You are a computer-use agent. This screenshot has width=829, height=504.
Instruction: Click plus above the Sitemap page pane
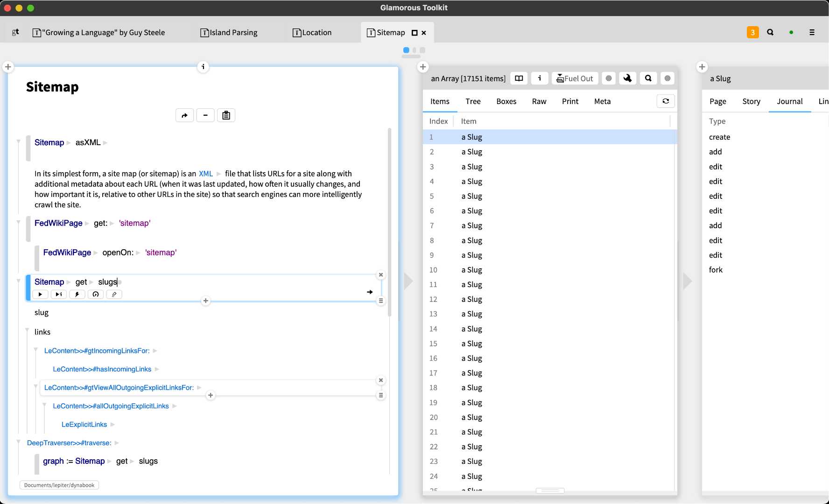tap(8, 67)
